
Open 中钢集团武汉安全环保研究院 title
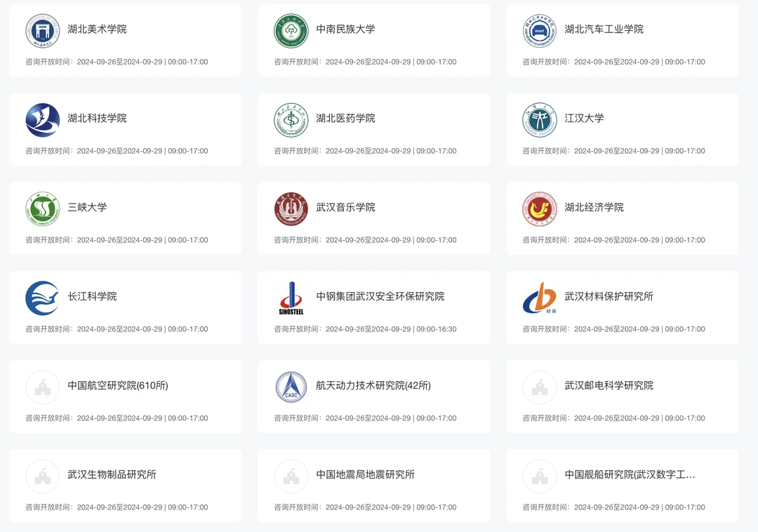tap(380, 296)
